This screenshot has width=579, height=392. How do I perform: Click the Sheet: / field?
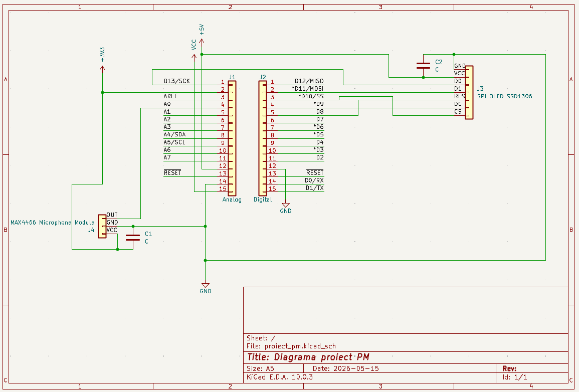261,338
